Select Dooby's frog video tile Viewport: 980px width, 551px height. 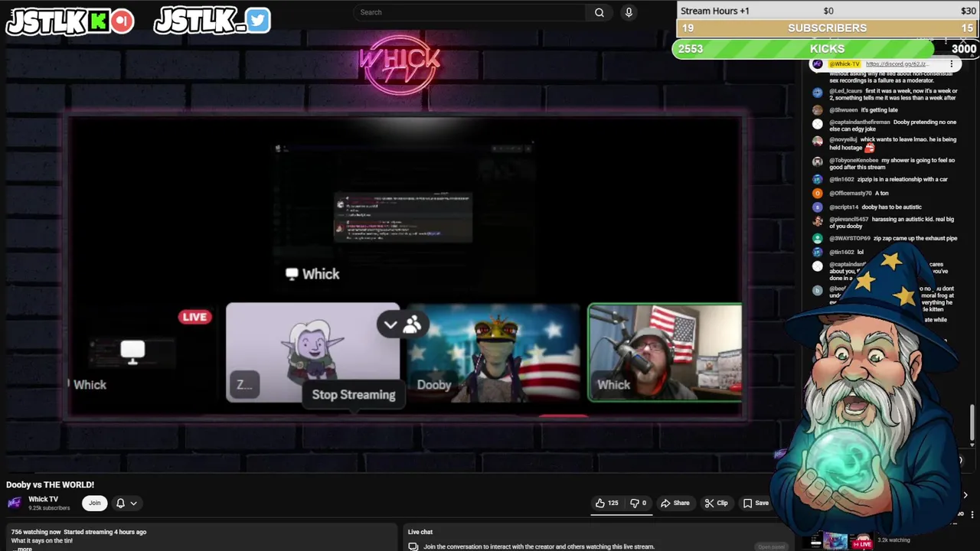click(494, 352)
